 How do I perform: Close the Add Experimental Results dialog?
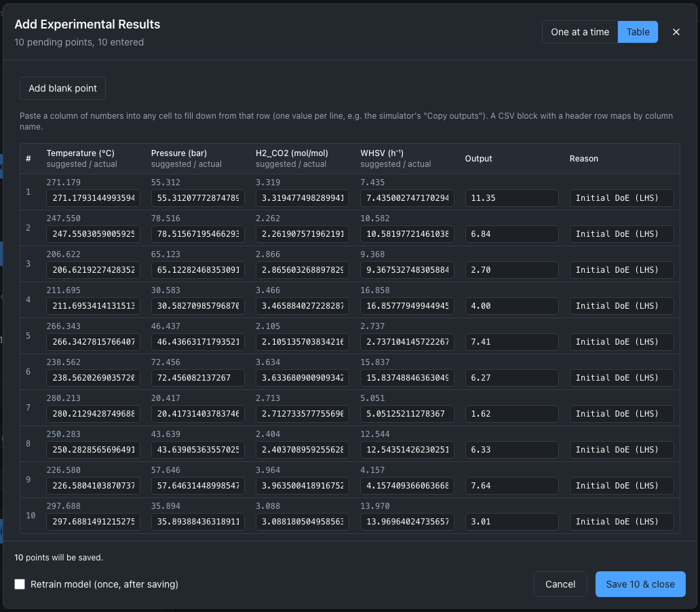[676, 32]
